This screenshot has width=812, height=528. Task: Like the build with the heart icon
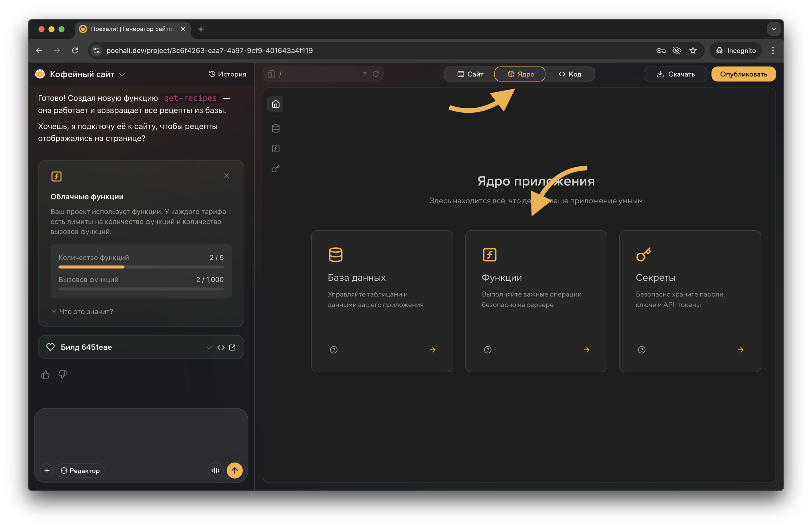pyautogui.click(x=50, y=347)
